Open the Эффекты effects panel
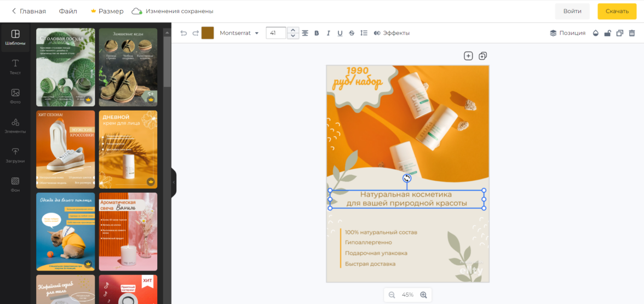The width and height of the screenshot is (644, 304). (x=392, y=33)
